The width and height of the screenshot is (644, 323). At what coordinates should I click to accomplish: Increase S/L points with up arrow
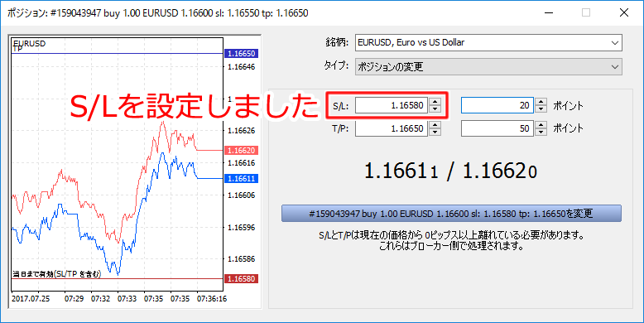click(x=541, y=102)
